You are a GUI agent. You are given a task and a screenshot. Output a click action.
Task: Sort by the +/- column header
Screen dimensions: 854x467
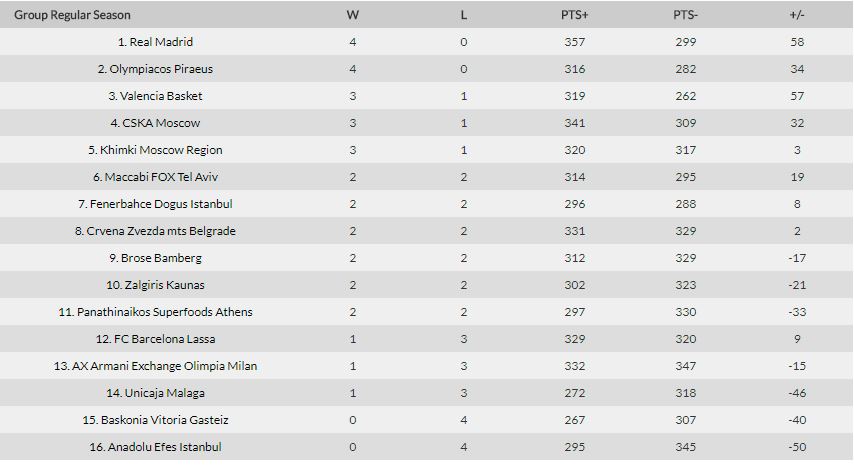797,15
